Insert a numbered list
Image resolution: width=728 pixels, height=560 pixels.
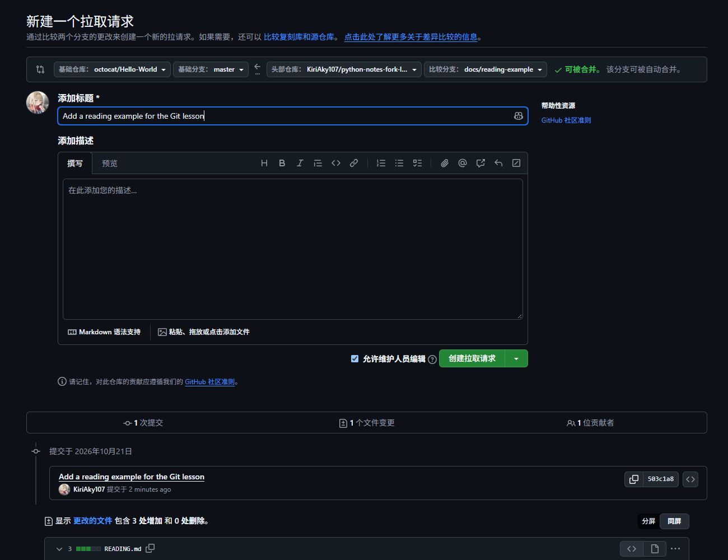pyautogui.click(x=381, y=163)
